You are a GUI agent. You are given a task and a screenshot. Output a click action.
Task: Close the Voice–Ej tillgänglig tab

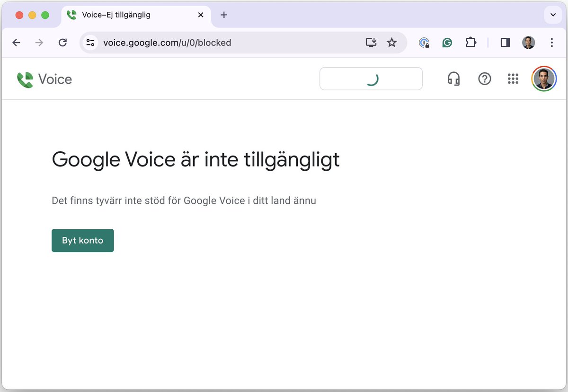click(201, 15)
